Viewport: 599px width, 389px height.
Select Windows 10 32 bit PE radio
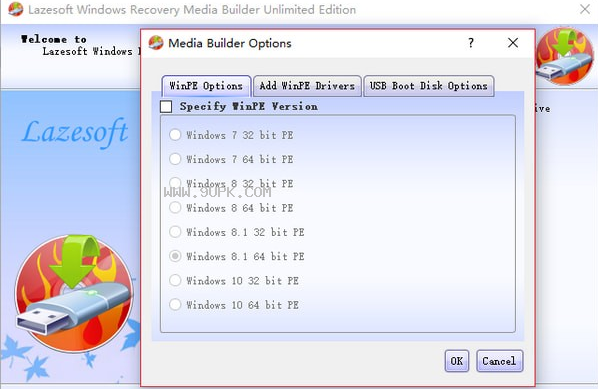pyautogui.click(x=175, y=280)
